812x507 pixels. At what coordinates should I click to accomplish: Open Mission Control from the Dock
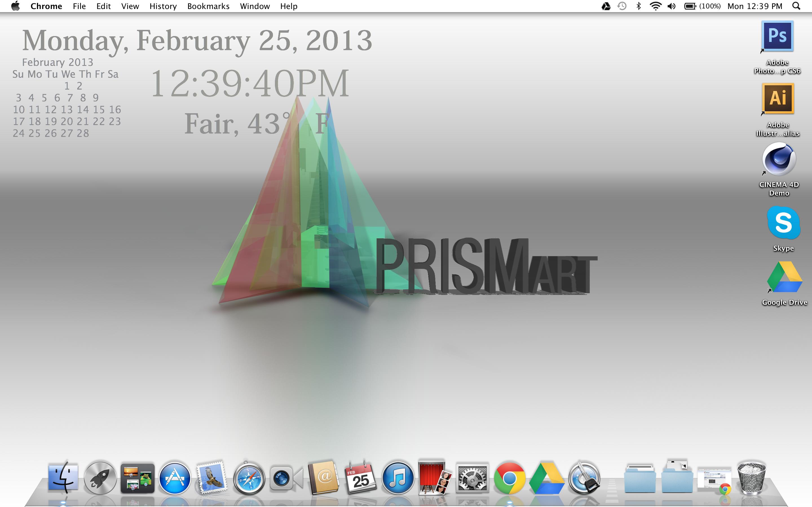tap(137, 478)
